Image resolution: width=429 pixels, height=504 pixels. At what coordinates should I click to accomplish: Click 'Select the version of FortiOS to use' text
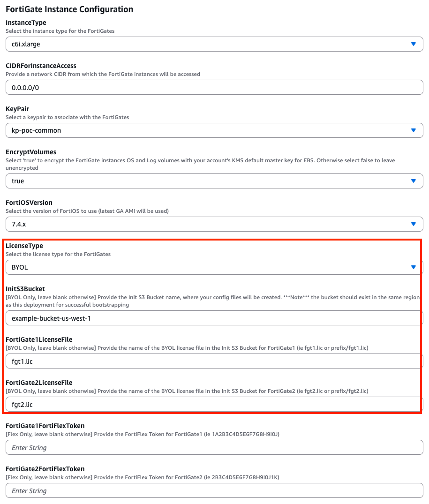87,211
